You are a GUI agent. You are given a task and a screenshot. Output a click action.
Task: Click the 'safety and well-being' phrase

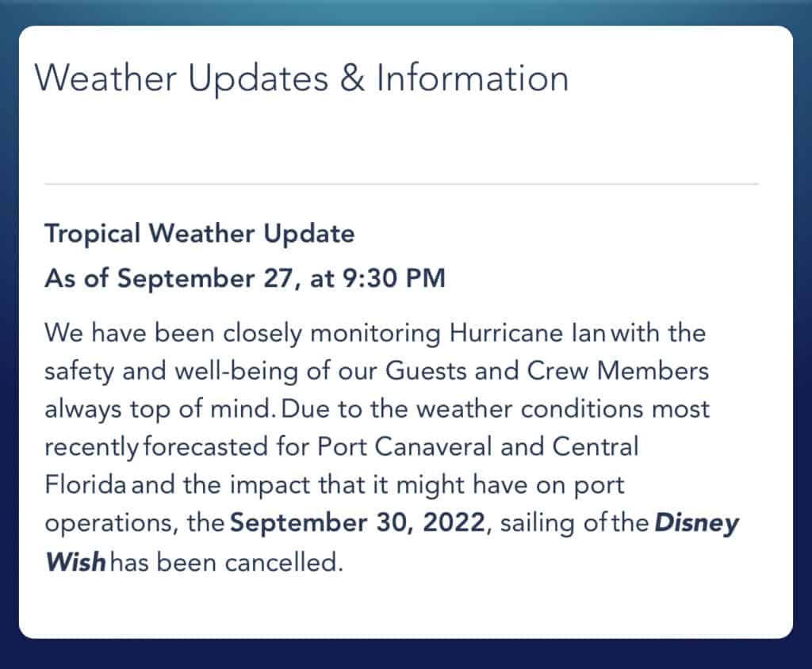click(171, 371)
